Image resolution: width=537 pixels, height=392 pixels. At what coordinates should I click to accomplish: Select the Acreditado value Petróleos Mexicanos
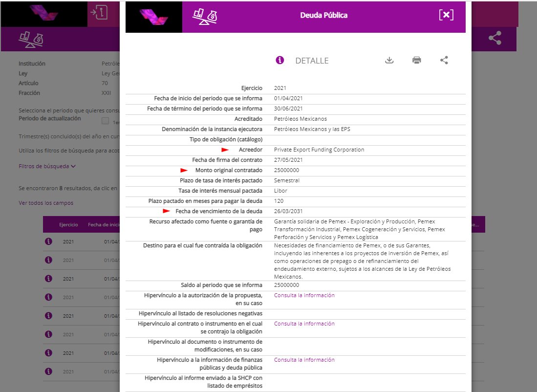[x=301, y=119]
